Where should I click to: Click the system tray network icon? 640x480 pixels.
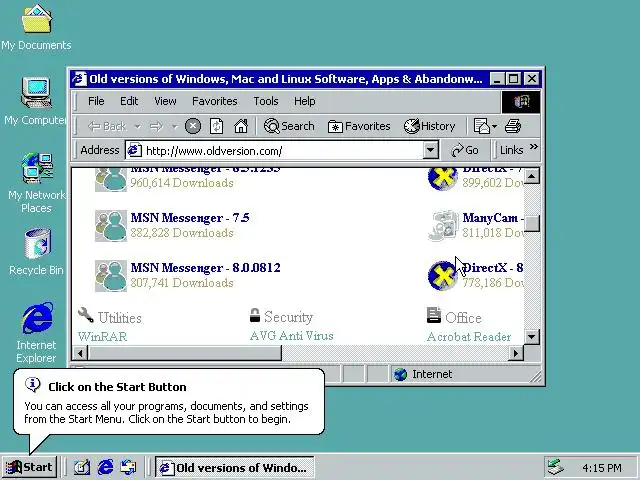click(555, 467)
